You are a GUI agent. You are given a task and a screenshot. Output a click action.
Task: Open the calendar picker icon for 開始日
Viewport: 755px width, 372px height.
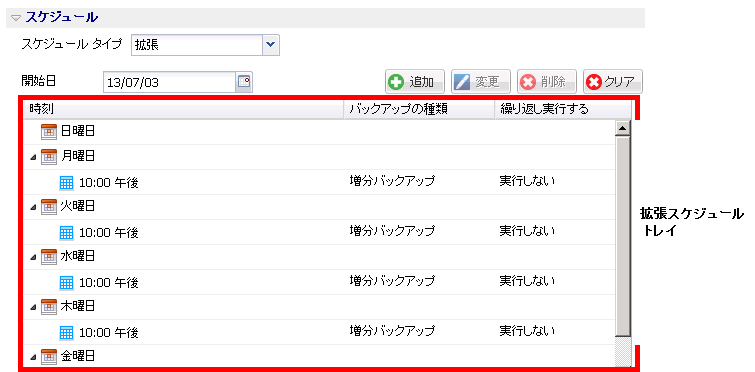coord(245,82)
